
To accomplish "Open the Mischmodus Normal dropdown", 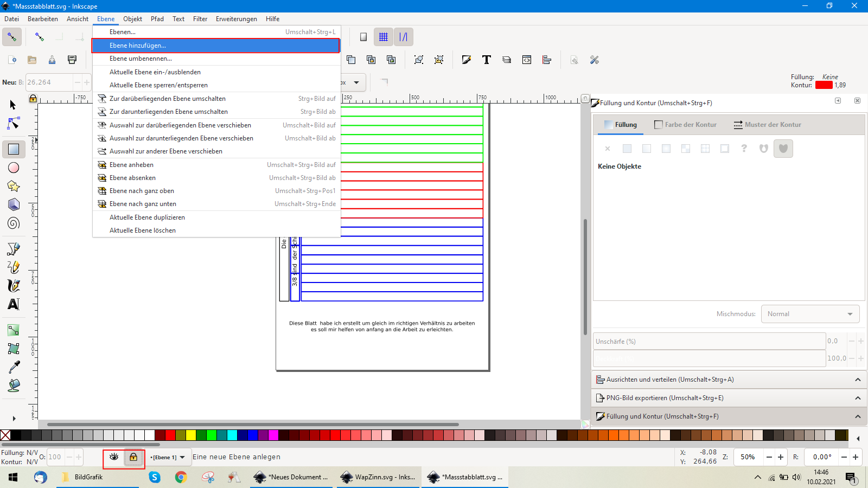I will point(810,314).
